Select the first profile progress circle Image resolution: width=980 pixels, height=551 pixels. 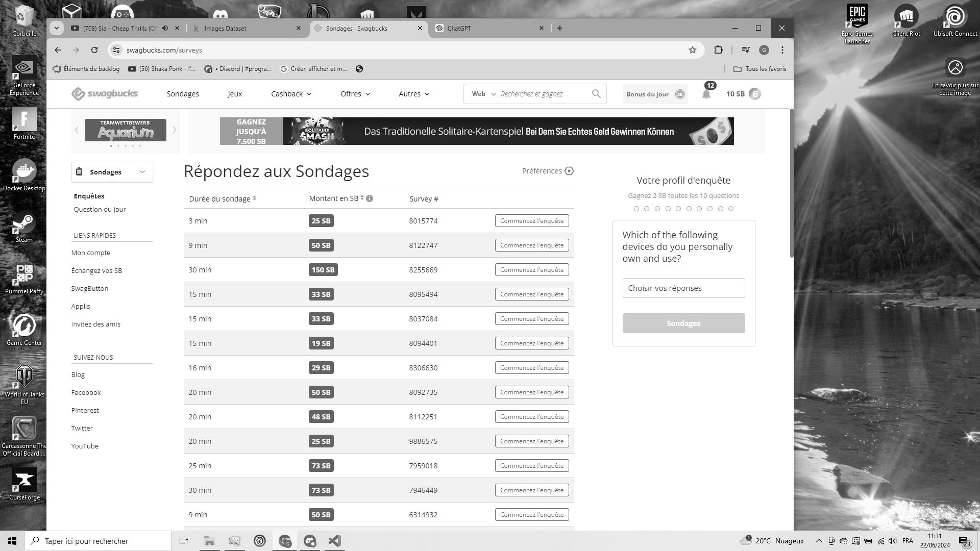click(x=636, y=209)
